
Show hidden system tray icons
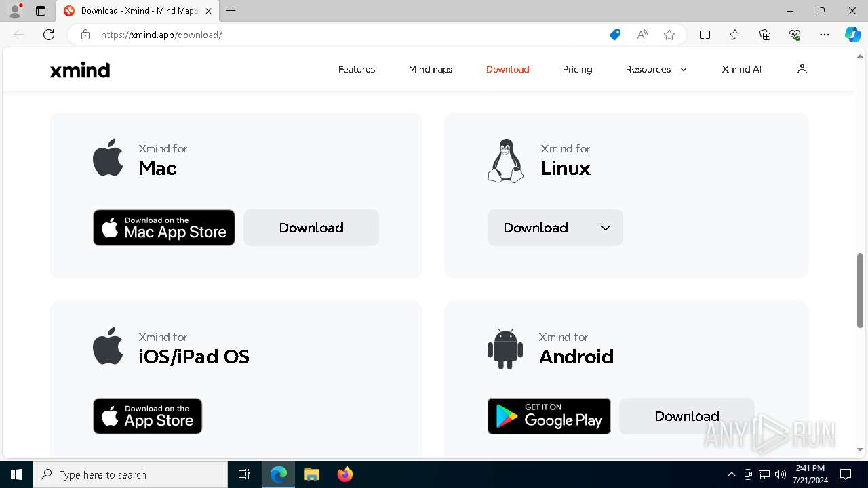(731, 474)
